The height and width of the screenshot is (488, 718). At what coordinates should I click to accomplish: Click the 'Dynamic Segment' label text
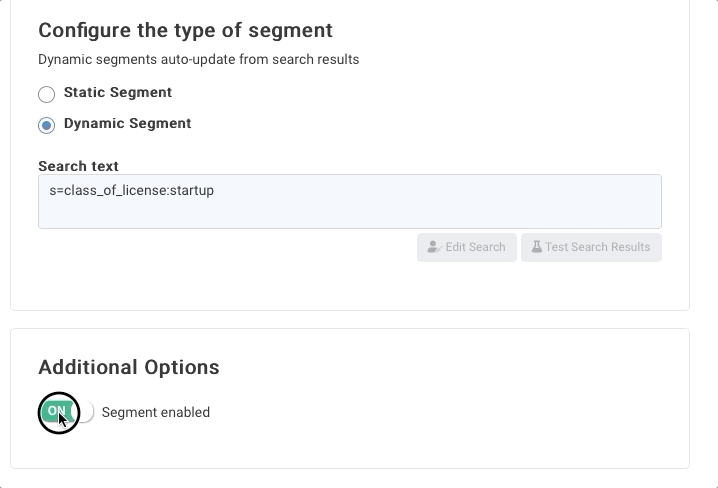click(127, 123)
